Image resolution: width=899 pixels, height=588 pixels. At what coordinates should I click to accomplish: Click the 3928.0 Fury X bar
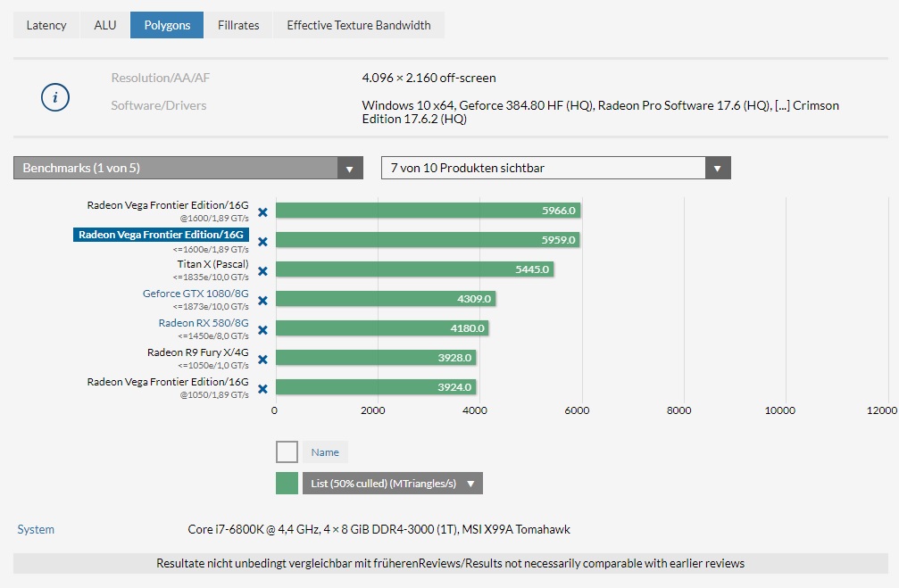coord(376,358)
